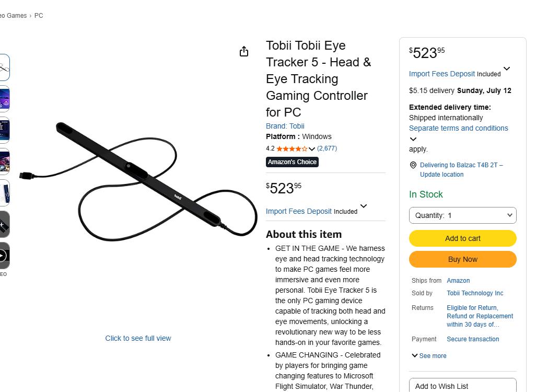Click the PC breadcrumb link
536x392 pixels.
[x=39, y=15]
